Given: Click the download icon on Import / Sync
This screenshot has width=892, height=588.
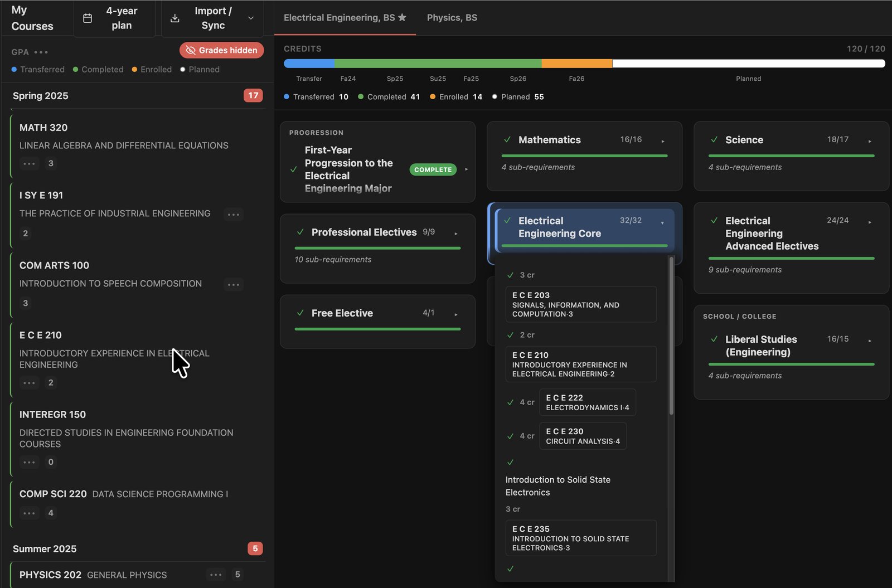Looking at the screenshot, I should pyautogui.click(x=175, y=18).
